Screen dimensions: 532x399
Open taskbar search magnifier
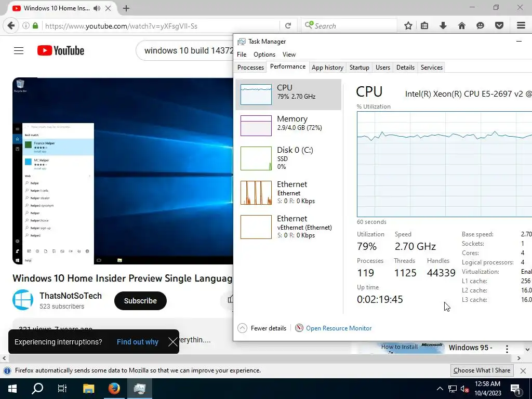pyautogui.click(x=37, y=389)
